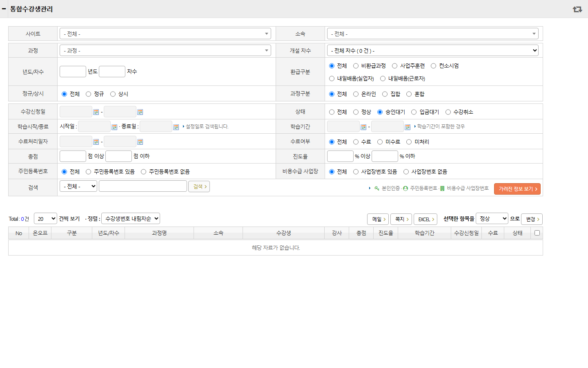Image resolution: width=588 pixels, height=368 pixels.
Task: Click the 해당 자료가 없습니다 message
Action: 276,248
